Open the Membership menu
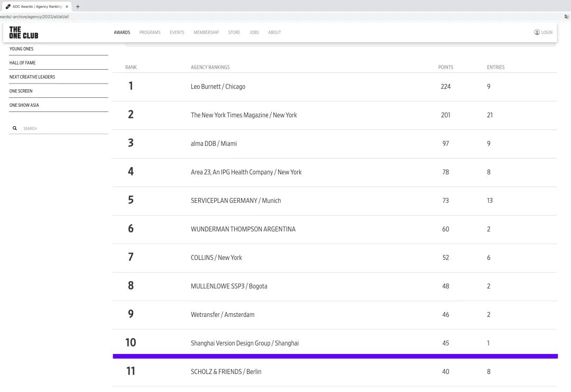This screenshot has width=571, height=392. click(x=206, y=32)
